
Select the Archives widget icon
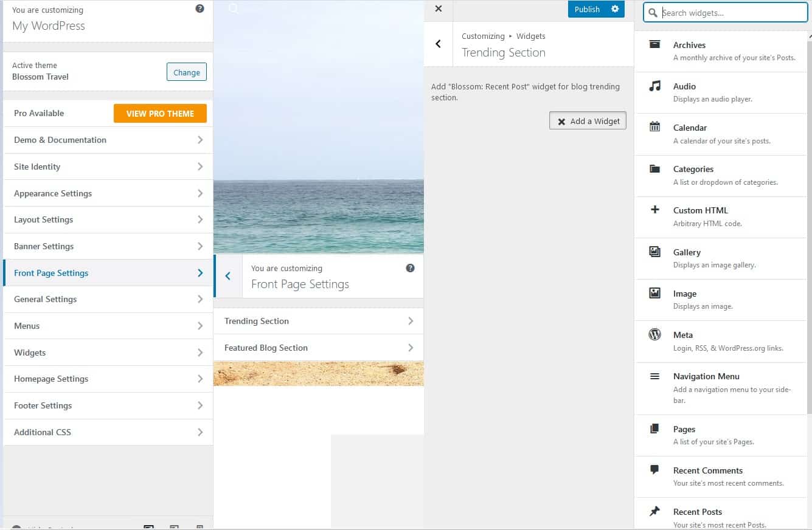(654, 44)
